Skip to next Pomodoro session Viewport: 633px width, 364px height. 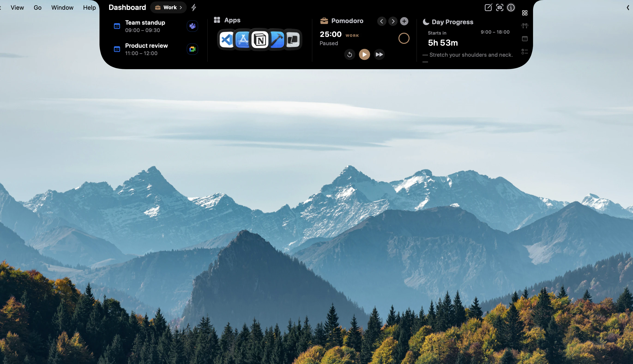point(379,54)
